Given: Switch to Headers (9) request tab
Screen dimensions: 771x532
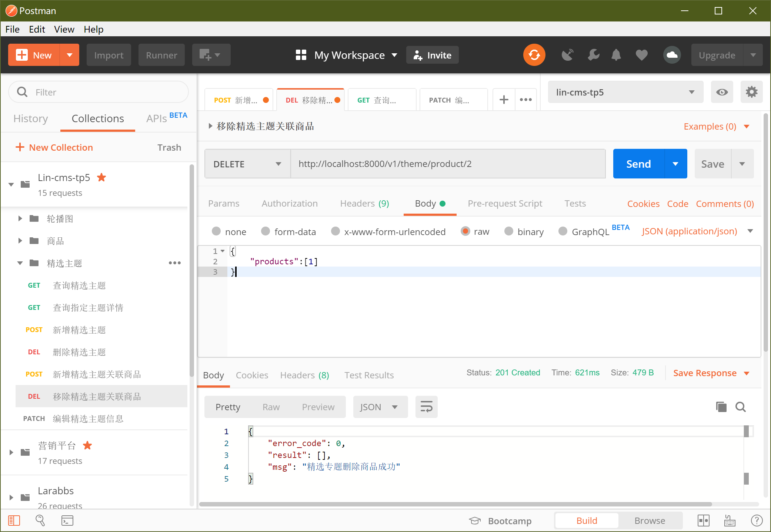Looking at the screenshot, I should [x=364, y=204].
